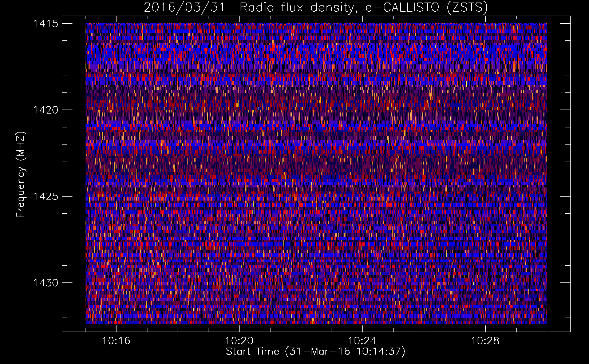Image resolution: width=589 pixels, height=364 pixels.
Task: Click the plot title "2016/03/31 Radio flux density, e-CALLISTO (ZSTS)"
Action: 316,7
